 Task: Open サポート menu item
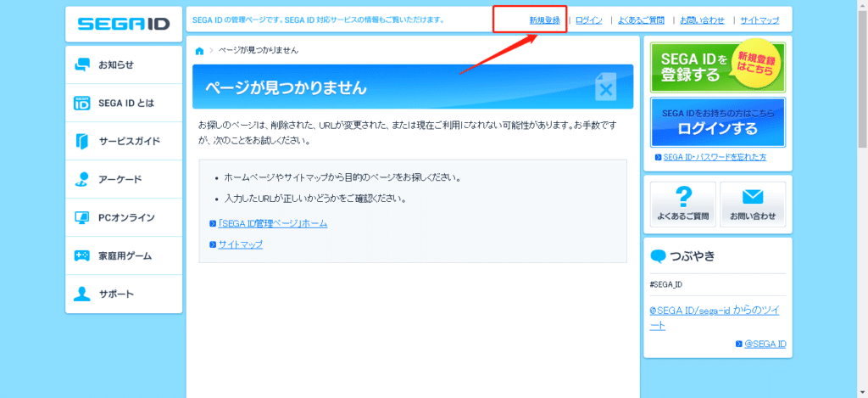(x=124, y=294)
